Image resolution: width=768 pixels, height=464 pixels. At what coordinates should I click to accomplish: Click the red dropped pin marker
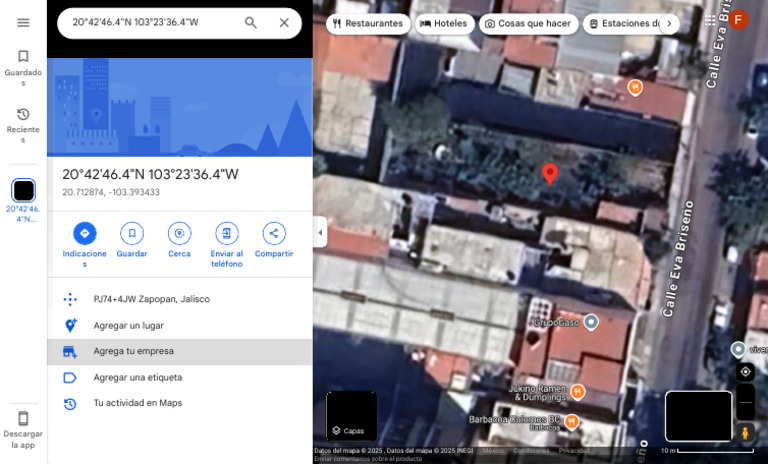click(x=550, y=174)
